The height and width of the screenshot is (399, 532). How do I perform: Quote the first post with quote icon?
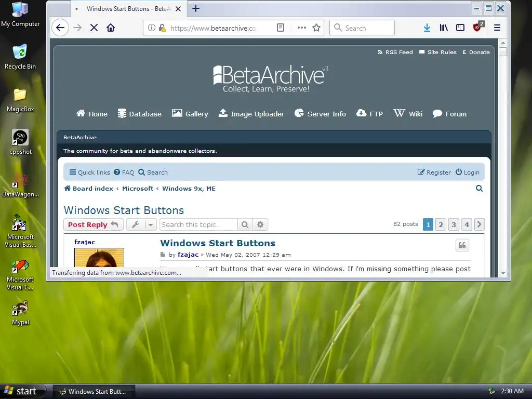coord(462,245)
